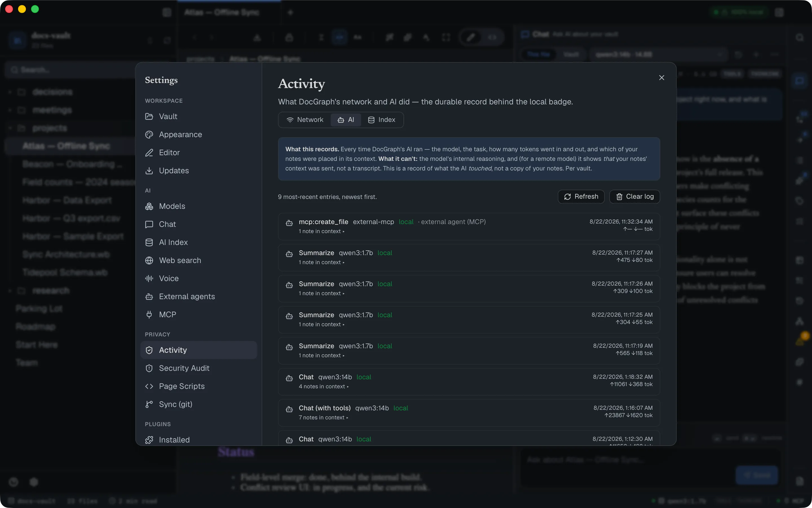Expand notes in context for 11:17:26 Summarize
Image resolution: width=812 pixels, height=508 pixels.
pos(321,293)
